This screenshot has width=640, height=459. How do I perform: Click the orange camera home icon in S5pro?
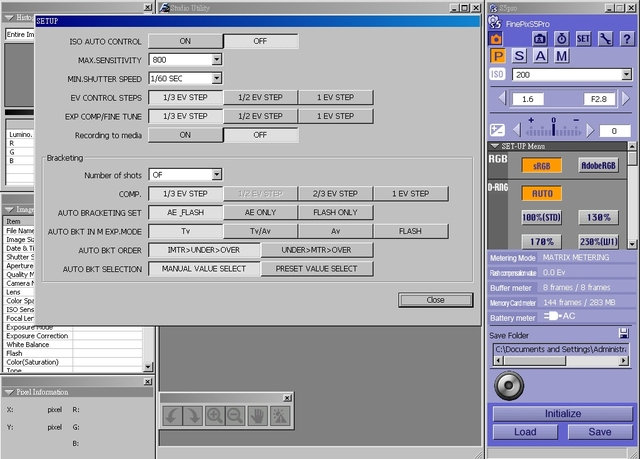pyautogui.click(x=496, y=39)
